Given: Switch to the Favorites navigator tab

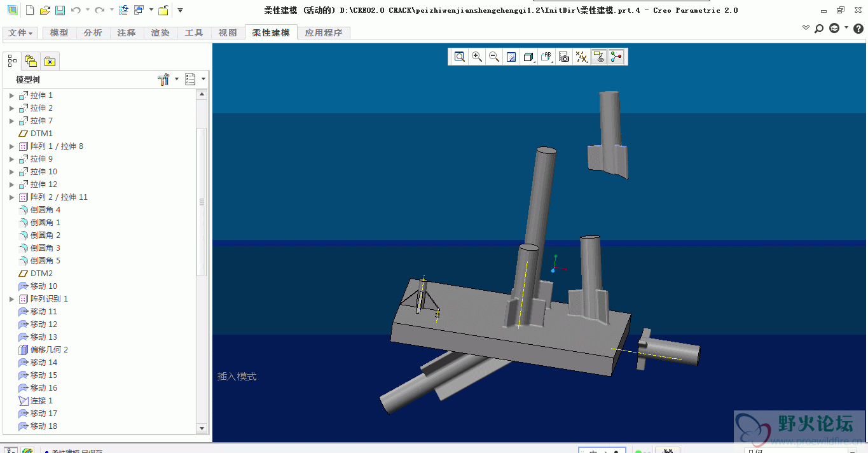Looking at the screenshot, I should click(x=50, y=61).
